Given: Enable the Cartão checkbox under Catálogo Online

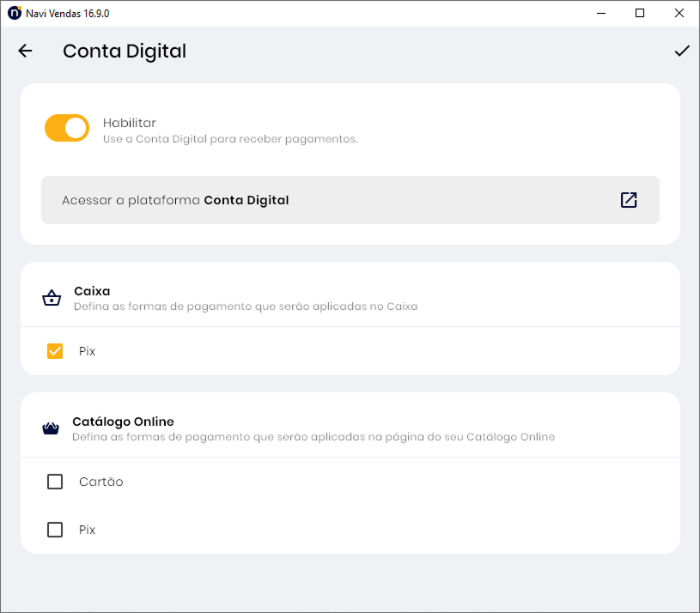Looking at the screenshot, I should click(x=55, y=482).
